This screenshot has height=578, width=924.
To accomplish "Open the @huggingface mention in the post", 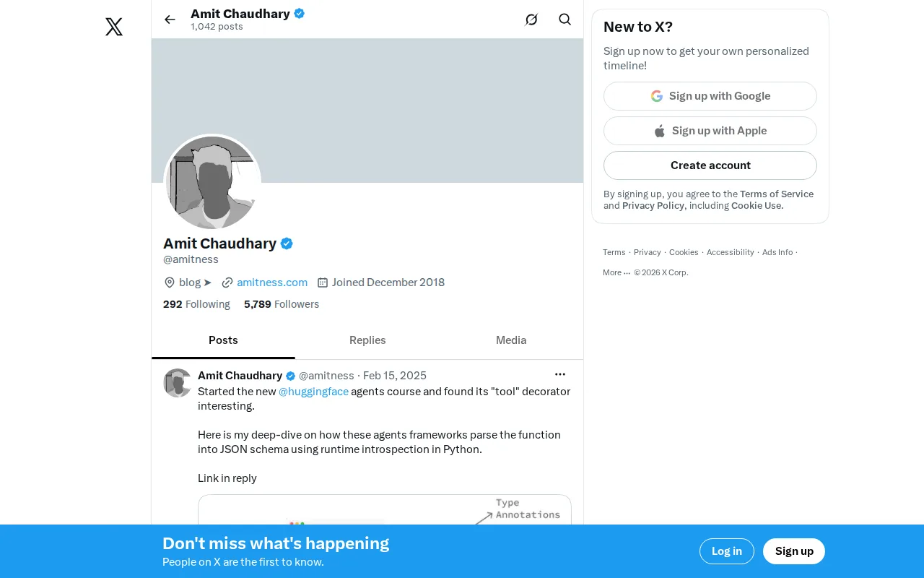I will tap(313, 392).
